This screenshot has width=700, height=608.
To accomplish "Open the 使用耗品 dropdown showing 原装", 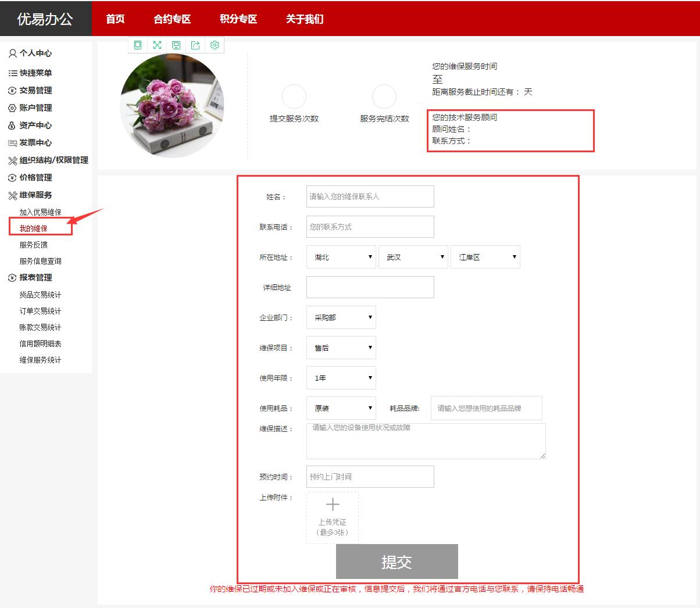I will (341, 408).
